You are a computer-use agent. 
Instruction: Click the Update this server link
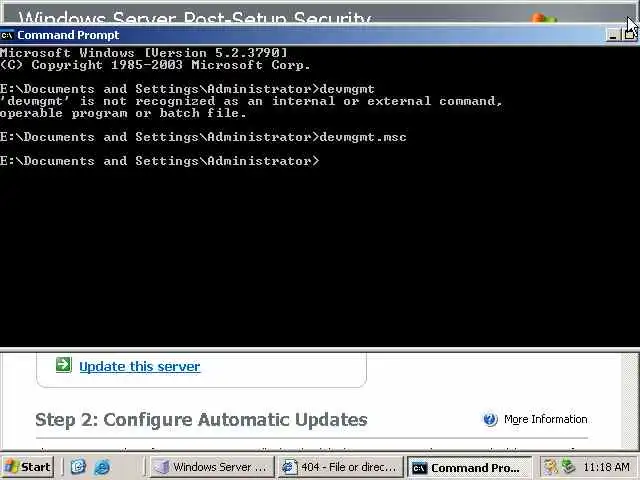point(140,367)
